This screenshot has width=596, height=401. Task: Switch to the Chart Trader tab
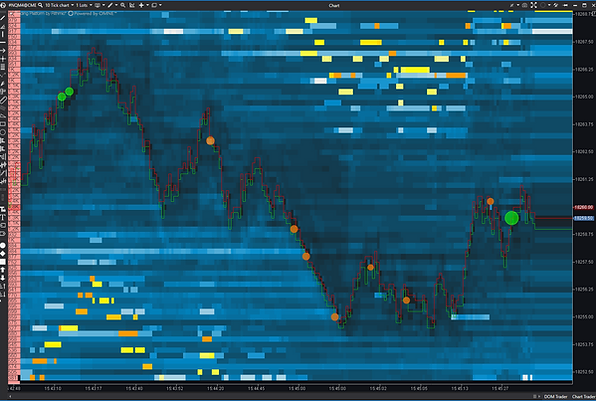click(583, 396)
